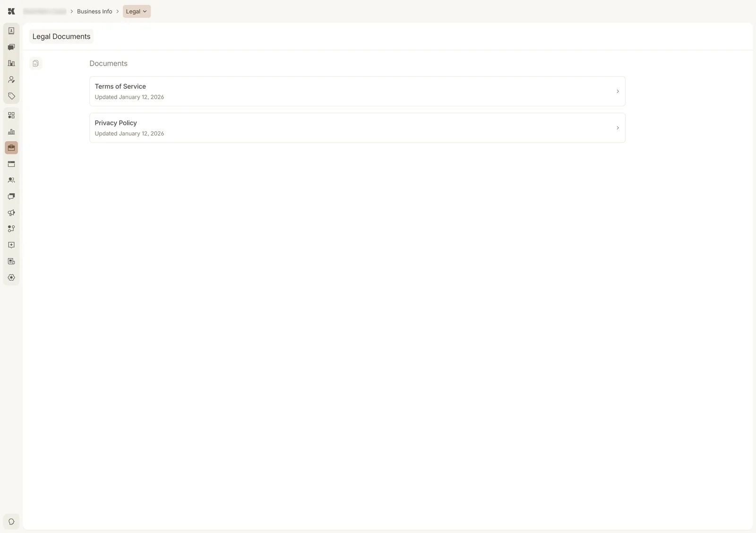Open the contacts card icon in sidebar

(11, 31)
